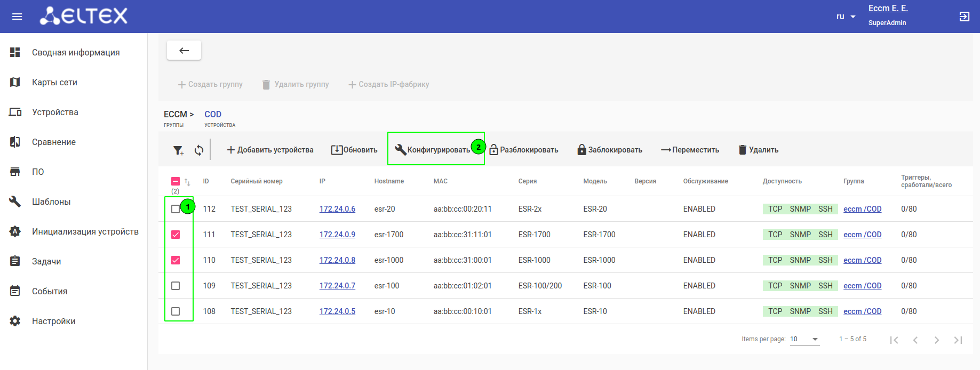980x370 pixels.
Task: Open eccm /COD group link for esr-1700
Action: pos(862,235)
